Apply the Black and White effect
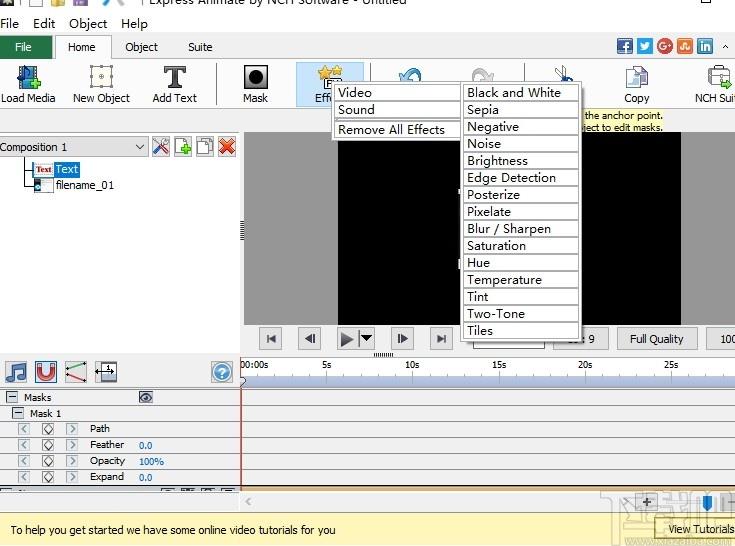This screenshot has width=735, height=546. 520,93
